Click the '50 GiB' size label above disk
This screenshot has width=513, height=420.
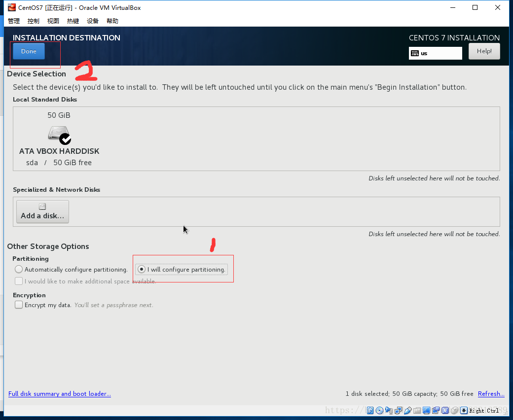tap(59, 115)
